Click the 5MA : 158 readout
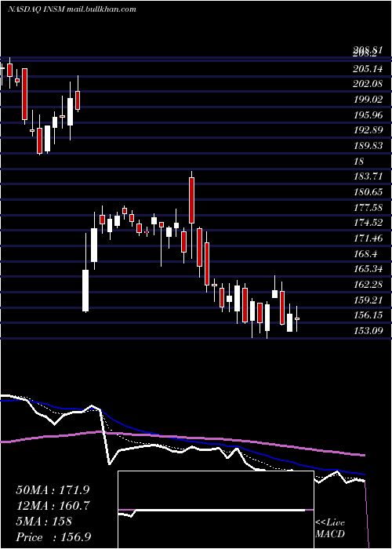Viewport: 392px width, 549px height. [44, 522]
